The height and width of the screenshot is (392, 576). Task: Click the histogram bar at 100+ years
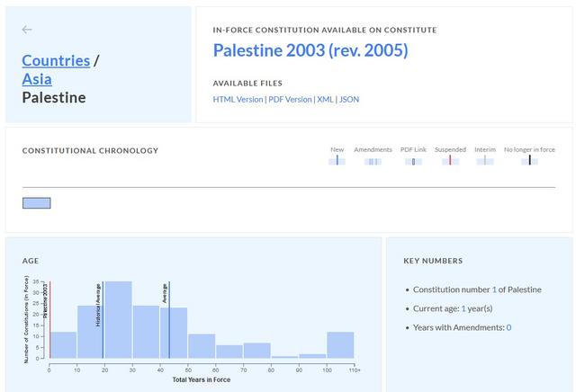tap(340, 346)
